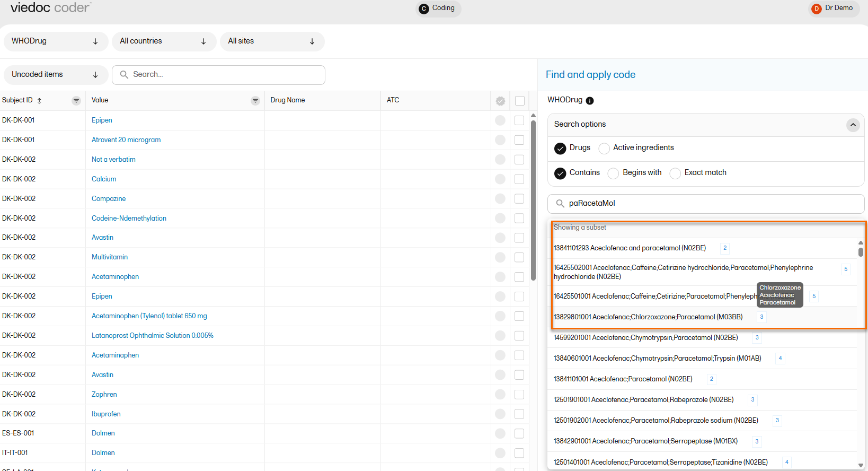Collapse the Search options panel

(853, 125)
